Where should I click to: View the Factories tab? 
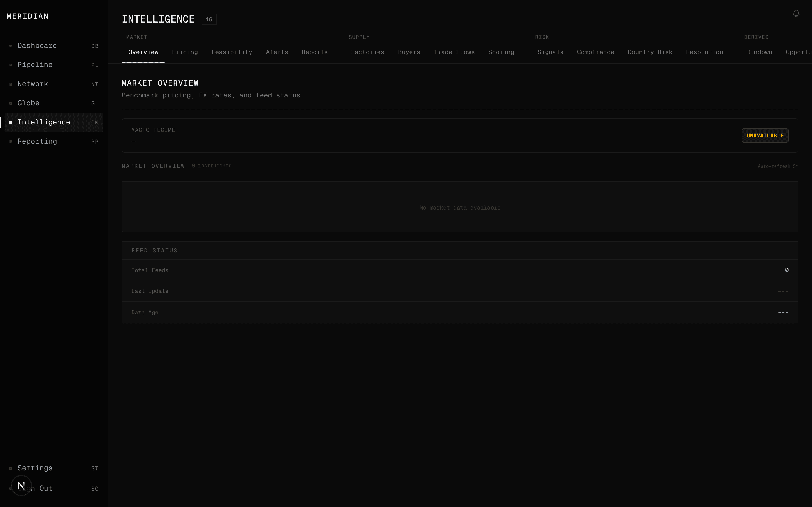pos(367,52)
